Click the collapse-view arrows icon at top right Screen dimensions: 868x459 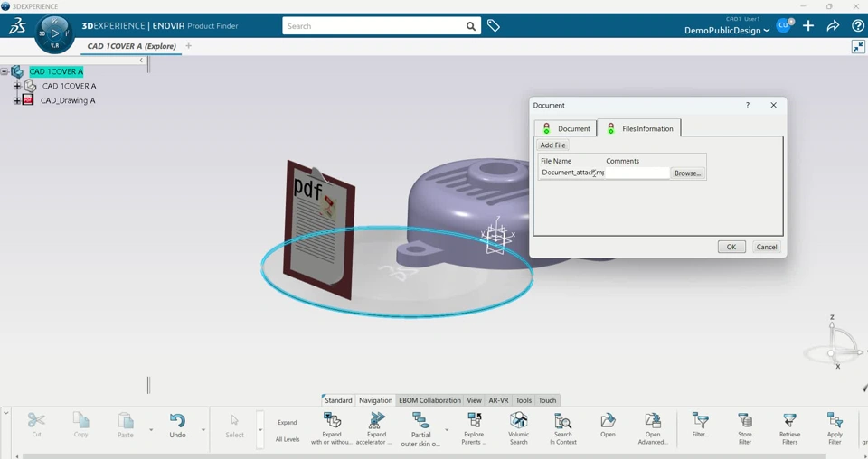(858, 46)
